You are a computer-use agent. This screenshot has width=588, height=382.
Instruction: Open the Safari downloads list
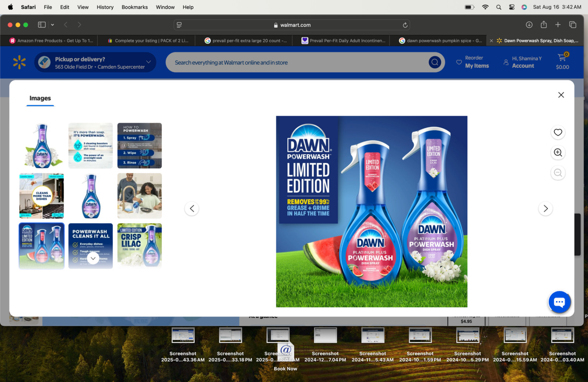tap(529, 25)
